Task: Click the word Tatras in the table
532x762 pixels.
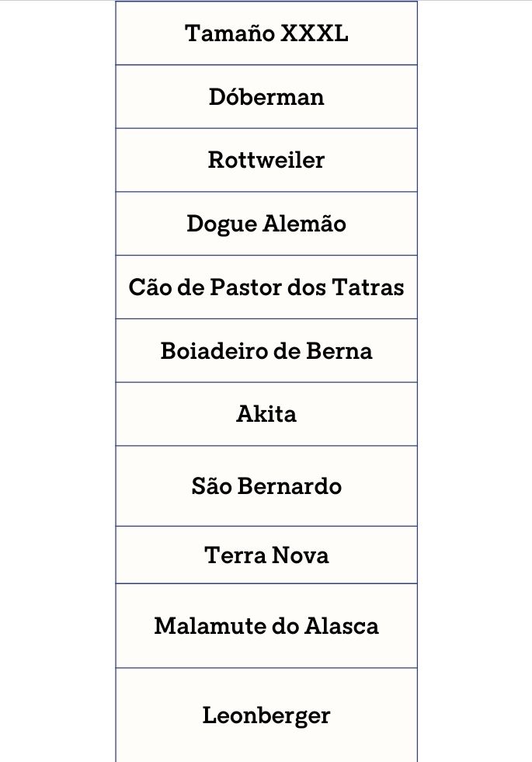Action: click(368, 287)
